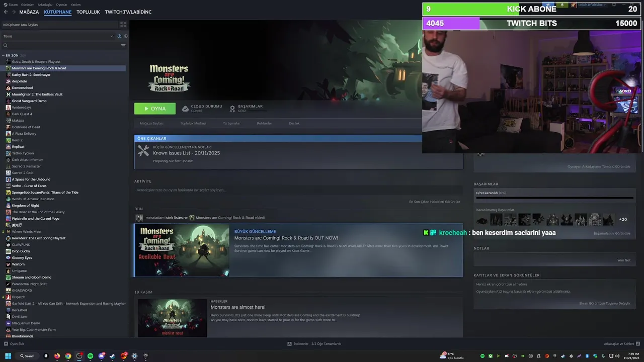Open the Bluetooth tray icon
The width and height of the screenshot is (644, 362).
coord(587,356)
